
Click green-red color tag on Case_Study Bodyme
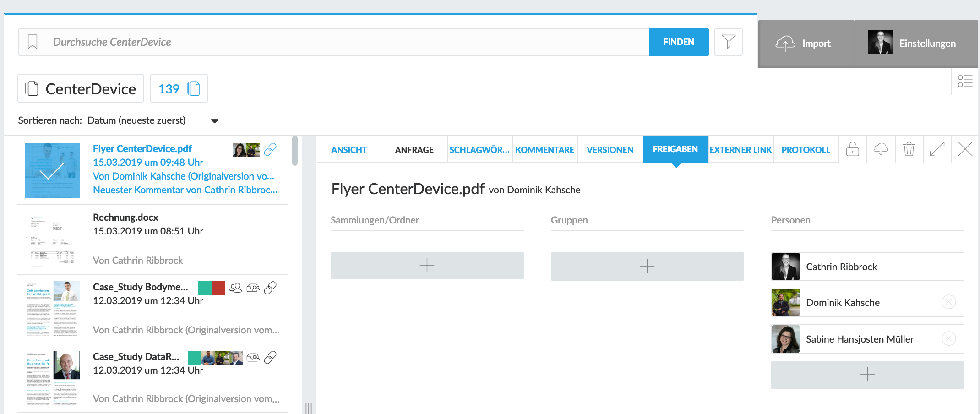click(x=212, y=288)
